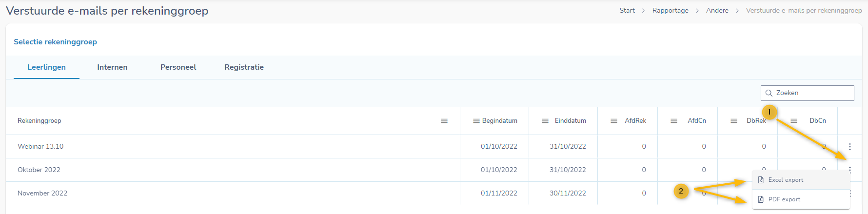
Task: Open the Webinar 13.10 row actions menu
Action: pos(850,146)
